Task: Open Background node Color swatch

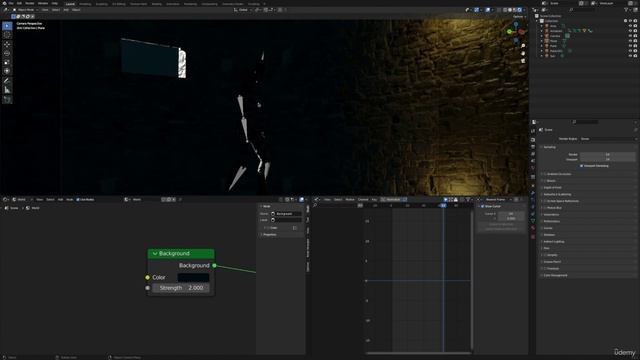Action: click(x=193, y=278)
